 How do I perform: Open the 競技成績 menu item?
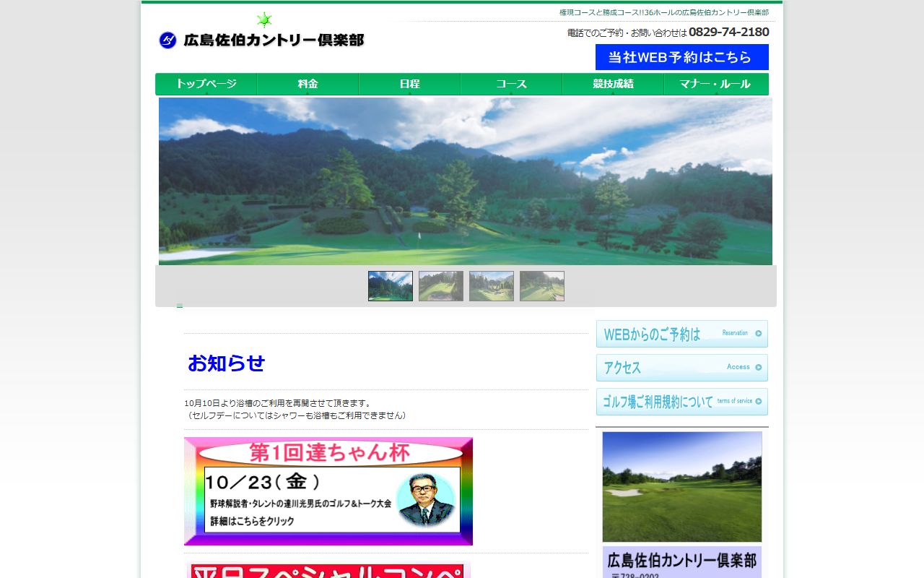click(613, 84)
